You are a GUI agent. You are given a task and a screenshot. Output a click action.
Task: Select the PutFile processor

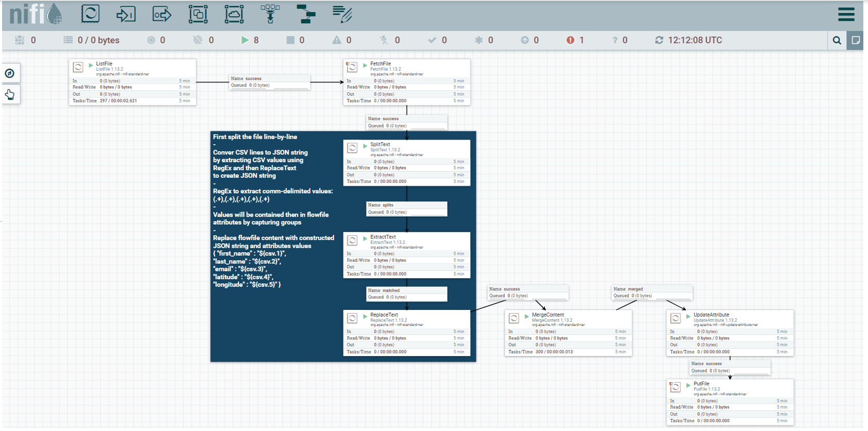pyautogui.click(x=730, y=402)
